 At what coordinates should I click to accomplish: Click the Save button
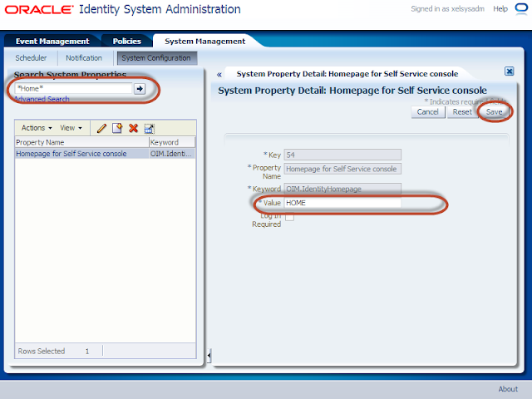pos(494,112)
